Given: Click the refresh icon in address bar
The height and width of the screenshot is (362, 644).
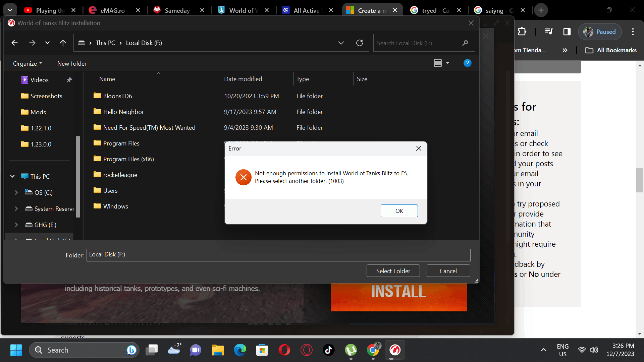Looking at the screenshot, I should [x=360, y=43].
